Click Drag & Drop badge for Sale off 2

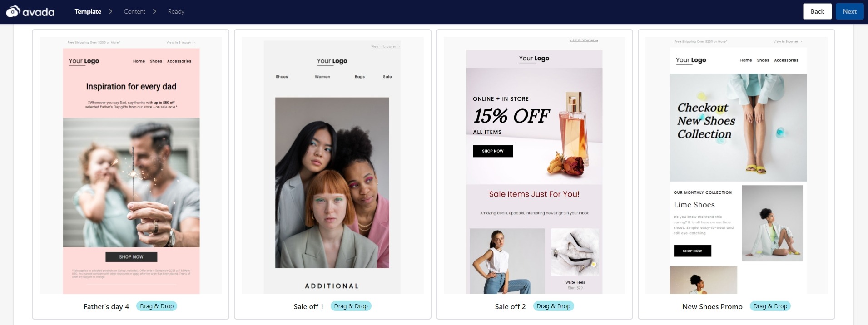[553, 306]
